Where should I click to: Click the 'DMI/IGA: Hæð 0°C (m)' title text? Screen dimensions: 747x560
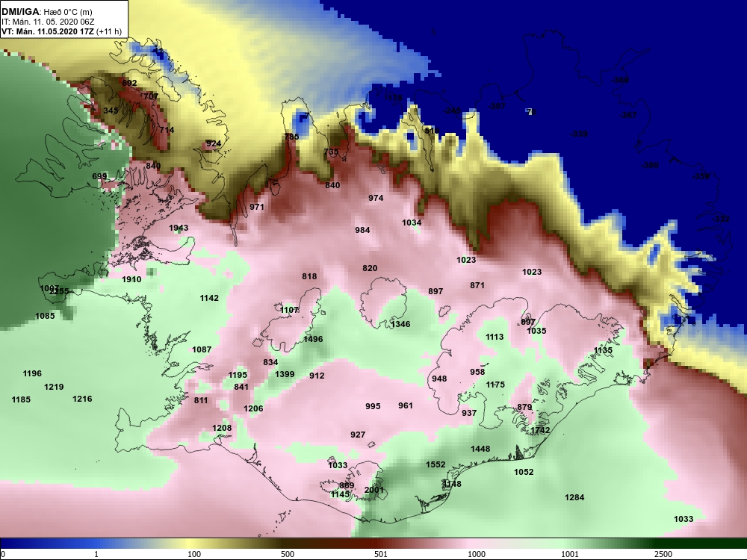point(46,12)
